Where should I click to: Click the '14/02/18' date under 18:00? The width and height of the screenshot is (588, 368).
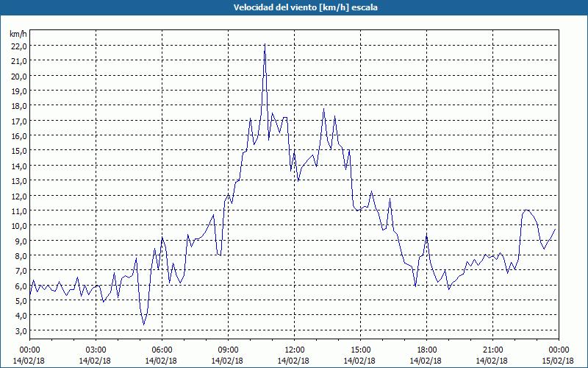pyautogui.click(x=426, y=361)
